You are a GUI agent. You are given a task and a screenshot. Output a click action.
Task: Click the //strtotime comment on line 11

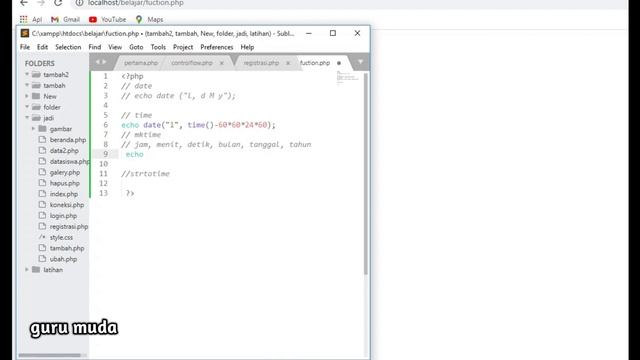(x=145, y=174)
